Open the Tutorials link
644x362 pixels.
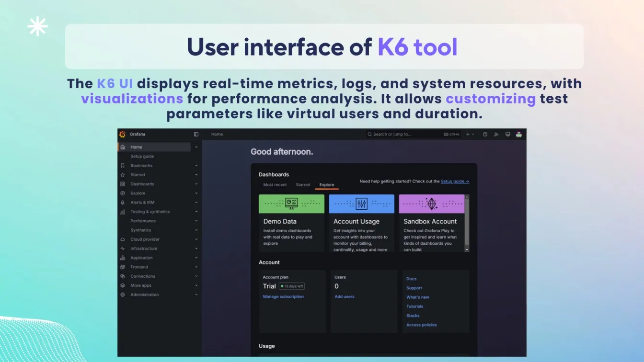(415, 306)
